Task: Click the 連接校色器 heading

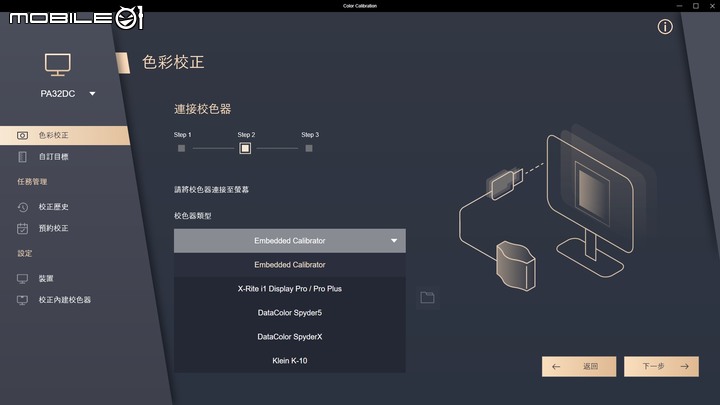Action: tap(202, 109)
